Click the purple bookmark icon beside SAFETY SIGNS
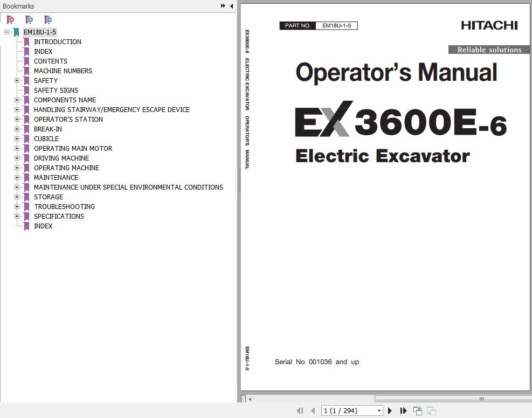Viewport: 532px width, 418px height. [26, 90]
